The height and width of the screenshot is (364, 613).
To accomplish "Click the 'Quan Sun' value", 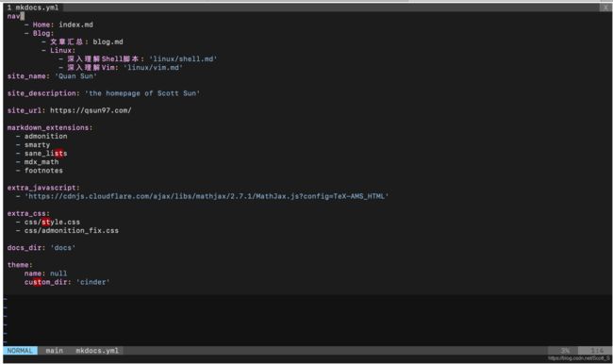I will pos(75,76).
